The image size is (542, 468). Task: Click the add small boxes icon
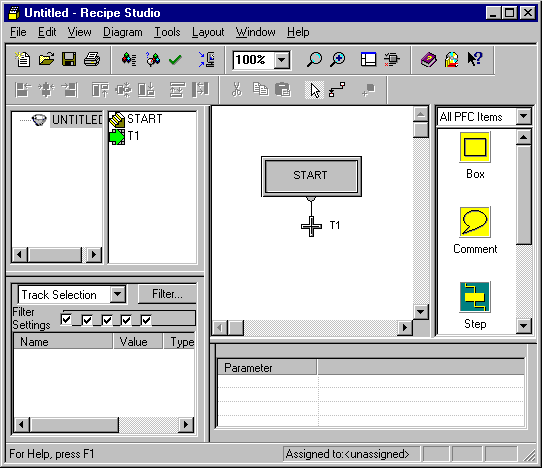point(368,90)
